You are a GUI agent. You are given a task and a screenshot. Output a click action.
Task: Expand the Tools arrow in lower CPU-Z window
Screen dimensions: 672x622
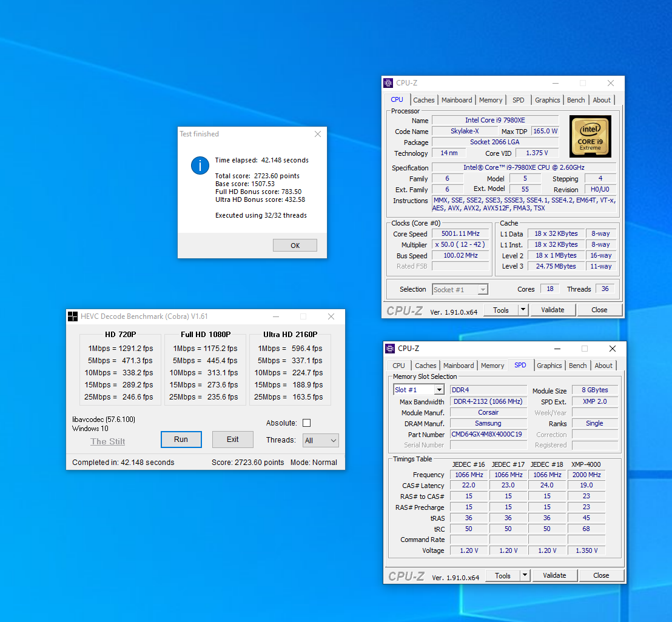click(525, 575)
